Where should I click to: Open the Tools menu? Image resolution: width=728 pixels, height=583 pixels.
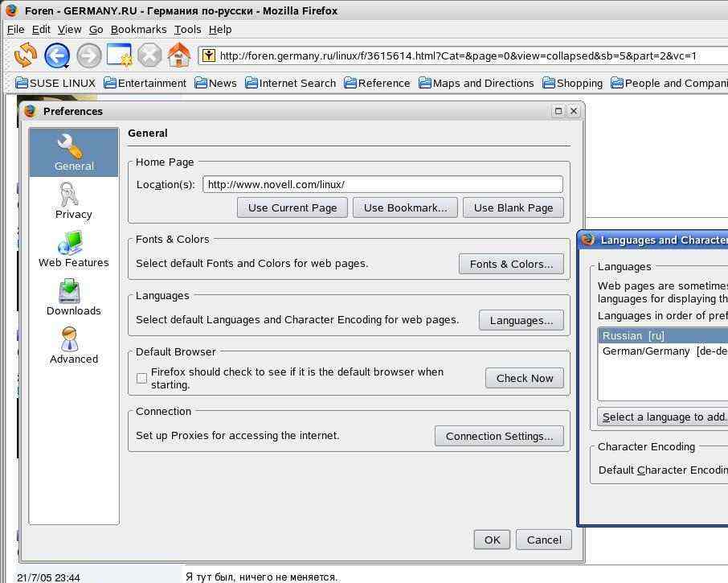coord(187,29)
